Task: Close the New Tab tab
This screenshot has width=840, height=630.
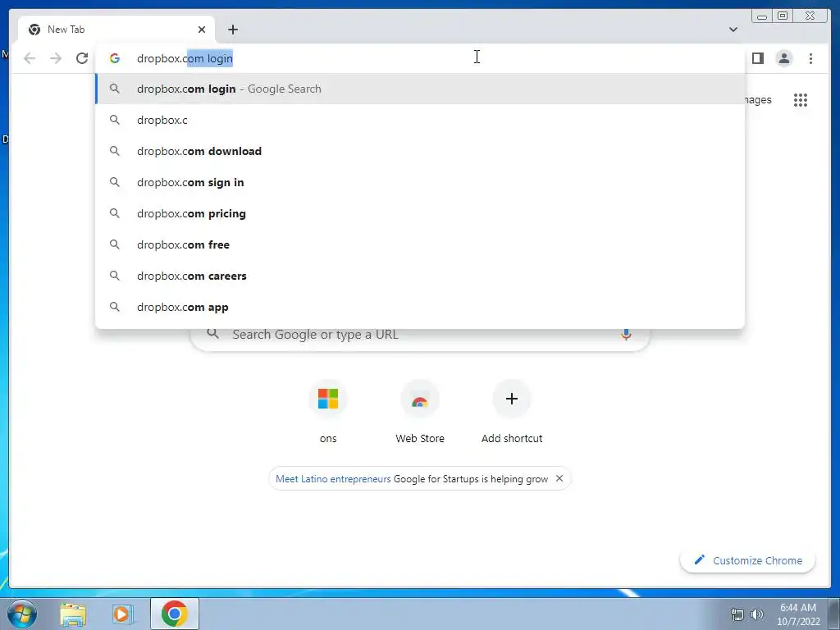Action: [202, 30]
